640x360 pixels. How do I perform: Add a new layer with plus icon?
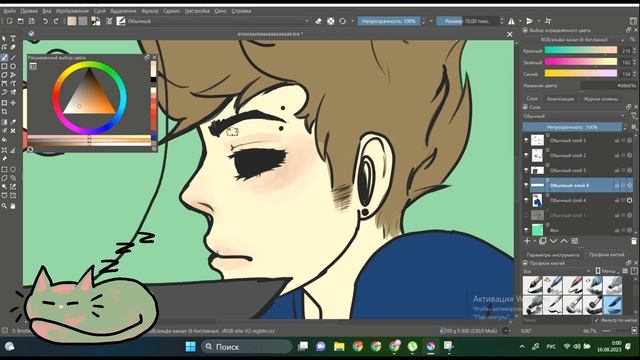527,241
